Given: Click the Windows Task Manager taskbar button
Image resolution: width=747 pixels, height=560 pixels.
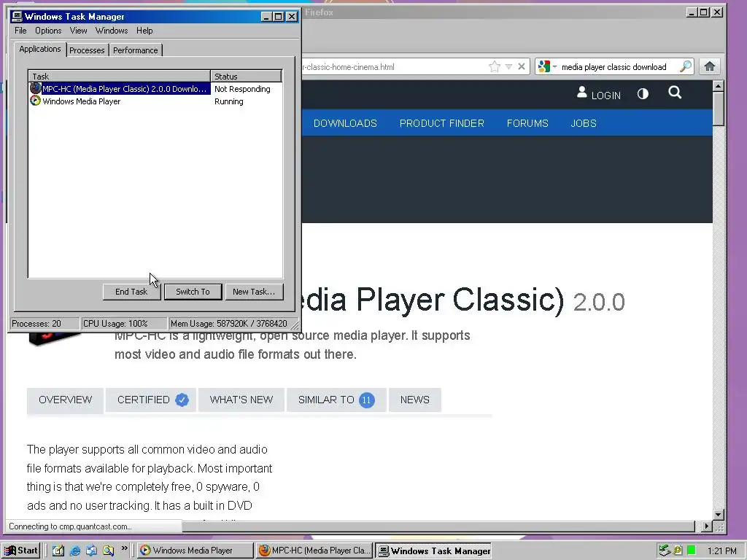Looking at the screenshot, I should coord(433,551).
